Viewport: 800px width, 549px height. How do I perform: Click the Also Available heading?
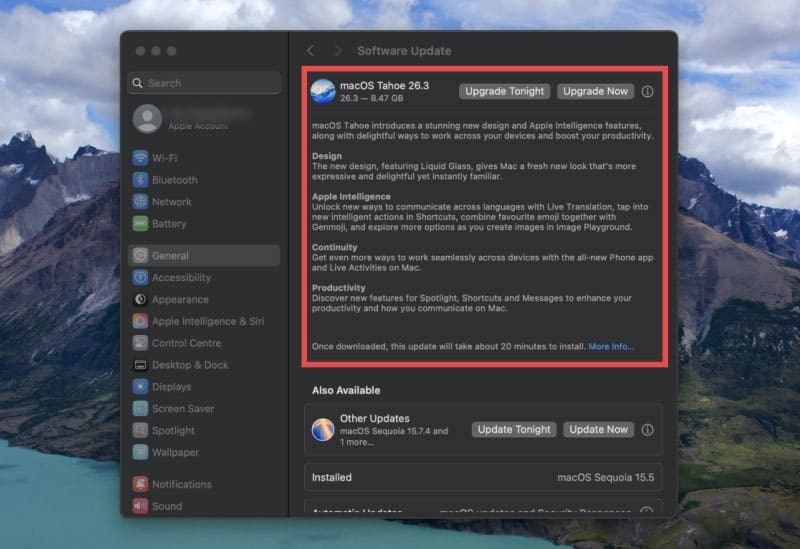point(346,390)
